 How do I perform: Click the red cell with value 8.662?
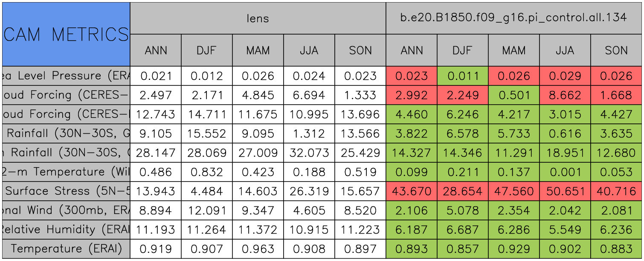click(565, 95)
